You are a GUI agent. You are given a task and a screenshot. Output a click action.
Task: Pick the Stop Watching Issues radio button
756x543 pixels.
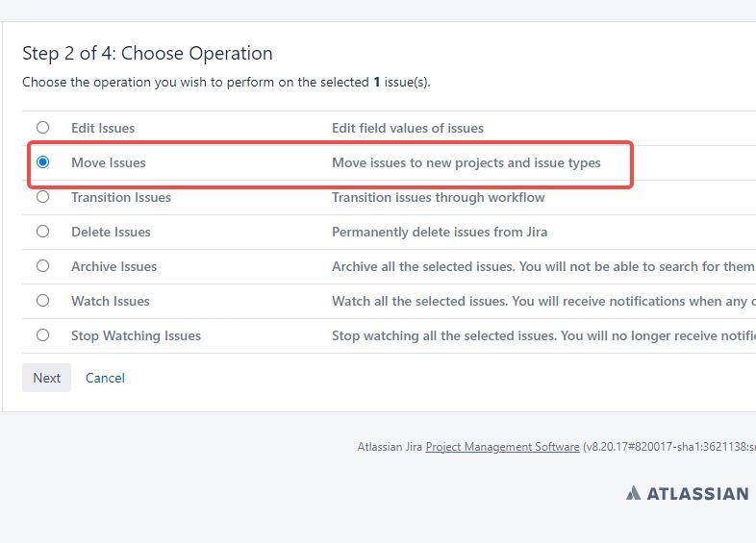click(x=43, y=334)
